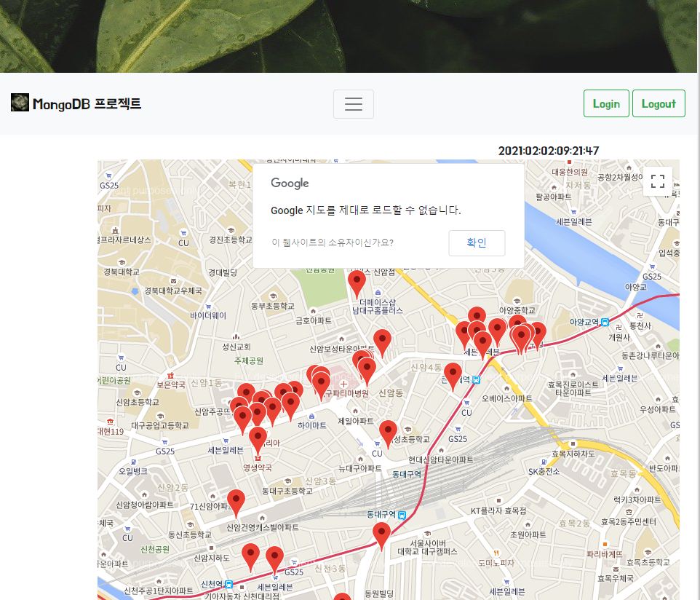Click the 오일뱅크 gas station icon
The image size is (700, 600).
tap(133, 462)
